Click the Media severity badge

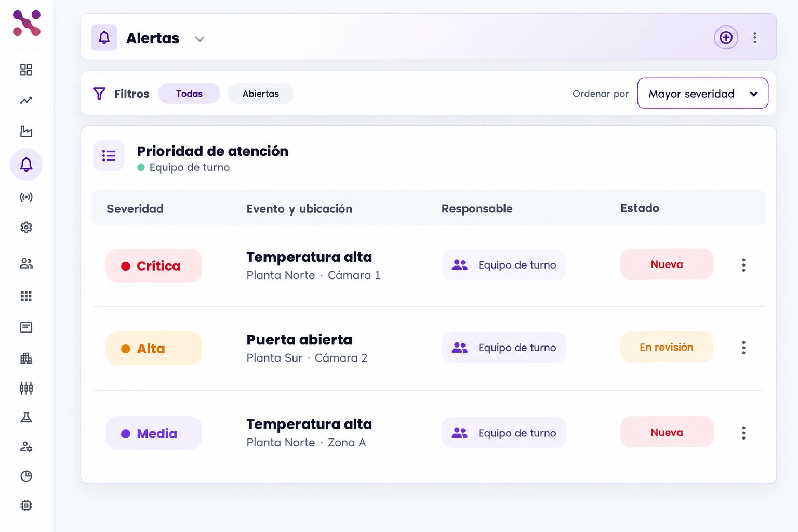154,433
